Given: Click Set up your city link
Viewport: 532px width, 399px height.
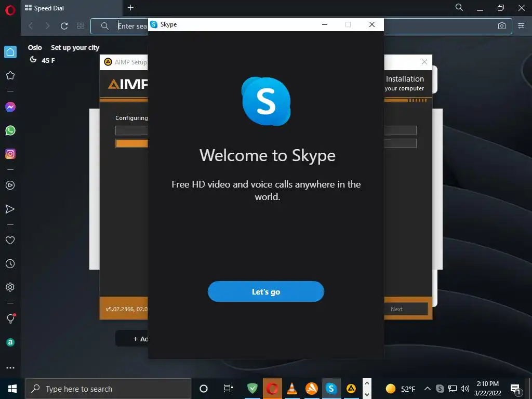Looking at the screenshot, I should click(75, 47).
